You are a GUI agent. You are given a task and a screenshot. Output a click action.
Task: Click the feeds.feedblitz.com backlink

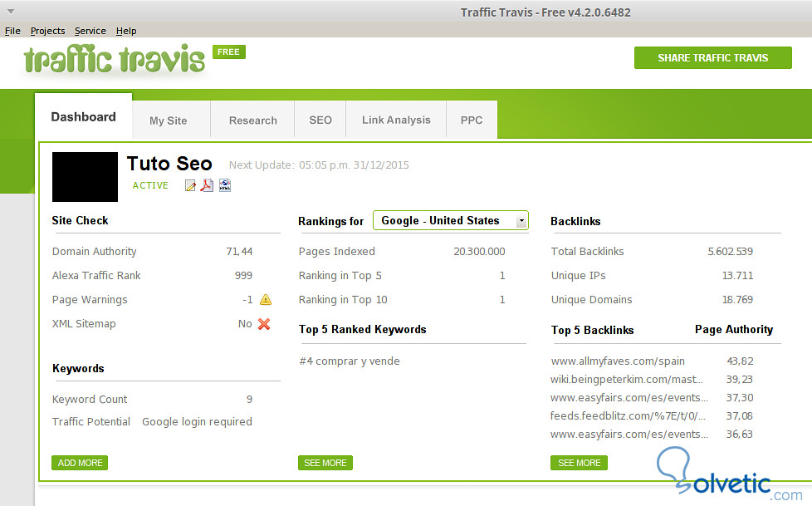click(x=628, y=415)
